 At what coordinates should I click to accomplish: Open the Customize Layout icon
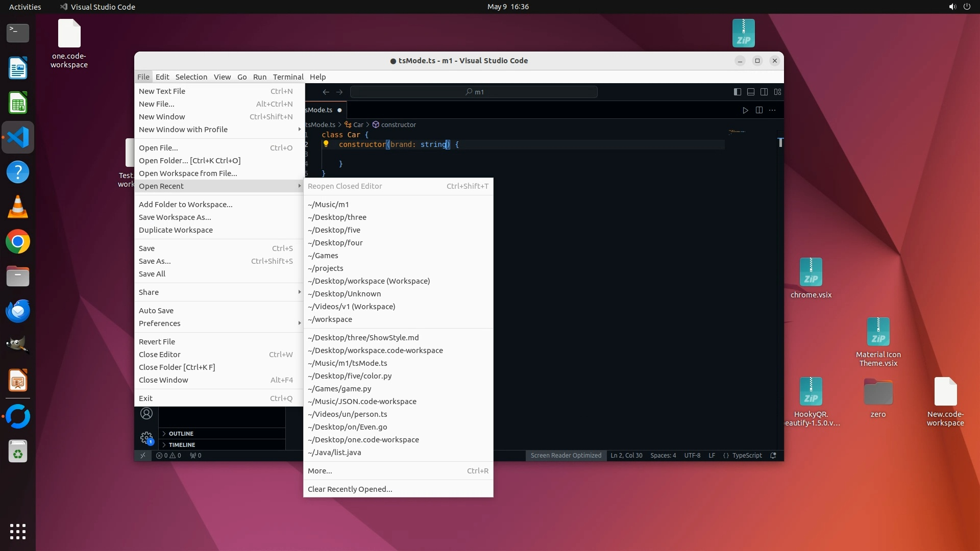pos(778,92)
